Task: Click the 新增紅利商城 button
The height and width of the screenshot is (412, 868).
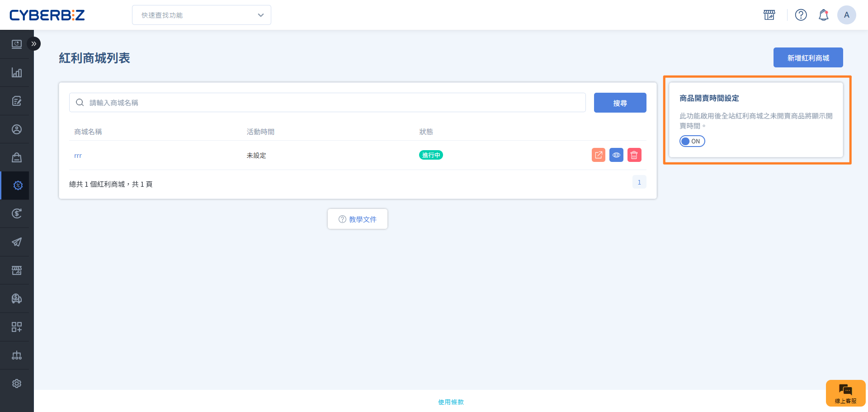Action: (x=808, y=57)
